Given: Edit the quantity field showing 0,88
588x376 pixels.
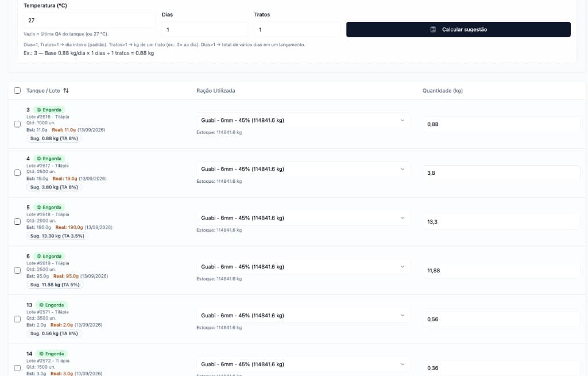Looking at the screenshot, I should point(501,124).
